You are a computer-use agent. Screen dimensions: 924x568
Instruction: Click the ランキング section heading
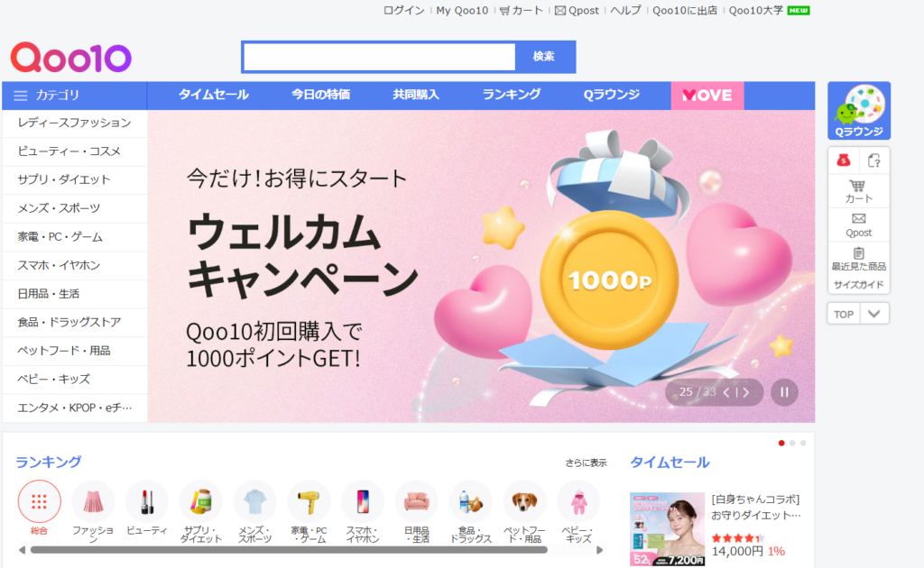click(x=49, y=462)
